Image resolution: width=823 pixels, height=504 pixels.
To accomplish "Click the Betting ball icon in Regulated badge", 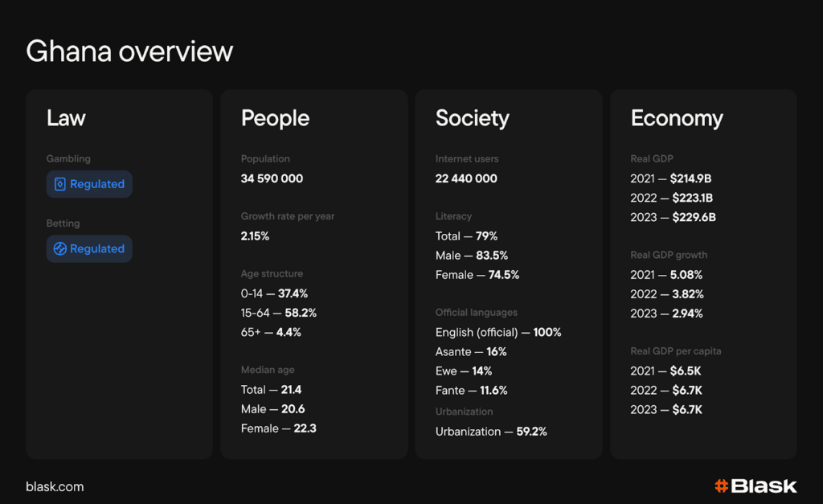I will 59,248.
